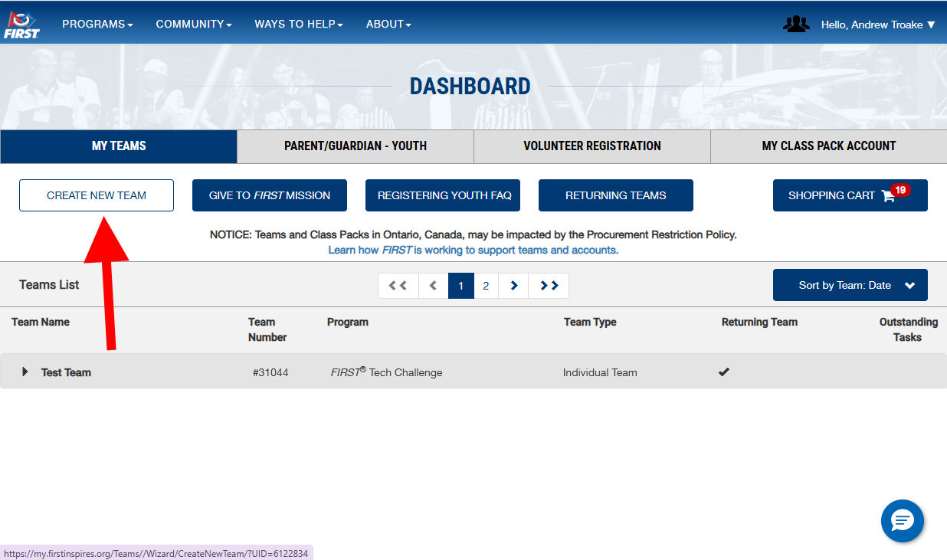Click team number #31044
The height and width of the screenshot is (560, 947).
[x=270, y=372]
